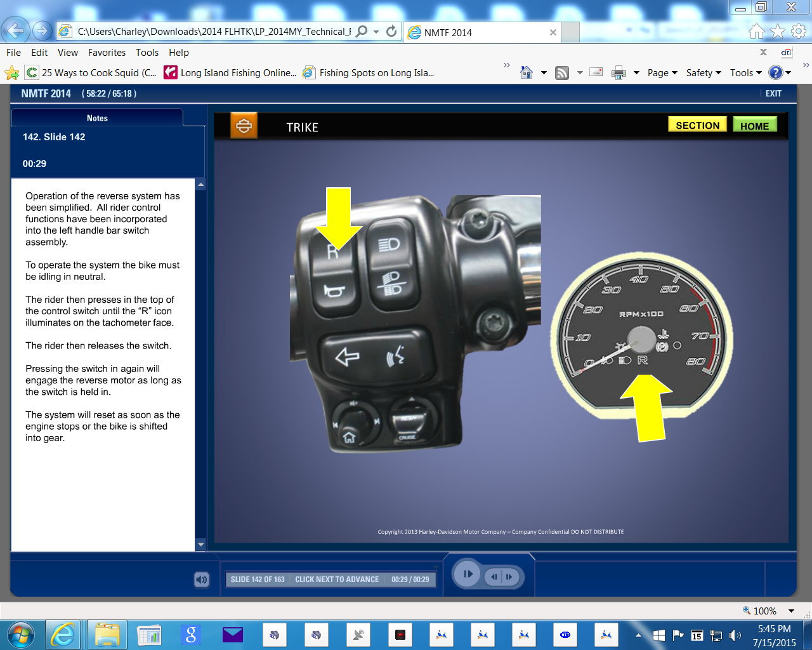Click the browser Home icon in command bar
Image resolution: width=812 pixels, height=650 pixels.
click(x=527, y=73)
